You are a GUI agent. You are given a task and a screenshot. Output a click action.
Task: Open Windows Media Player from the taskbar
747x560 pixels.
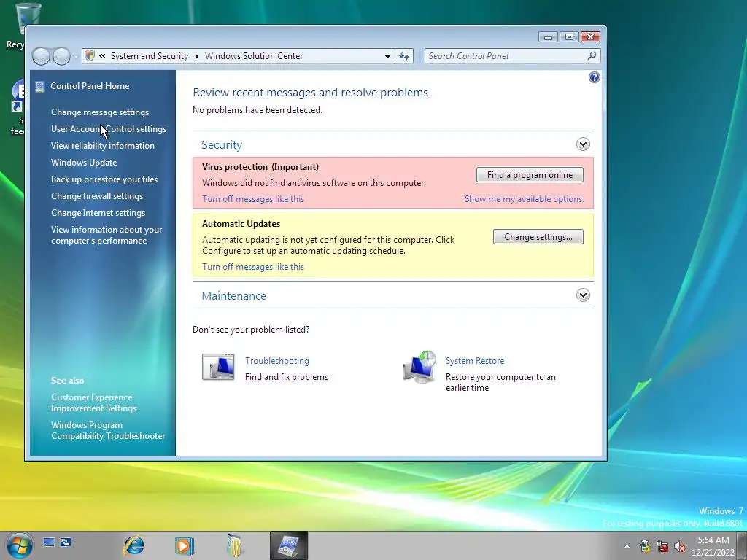pyautogui.click(x=185, y=545)
